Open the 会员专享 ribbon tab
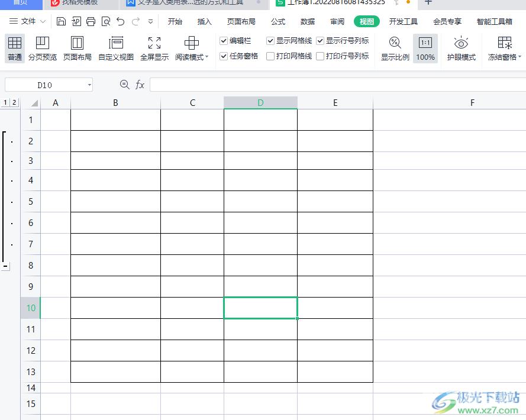 point(447,22)
